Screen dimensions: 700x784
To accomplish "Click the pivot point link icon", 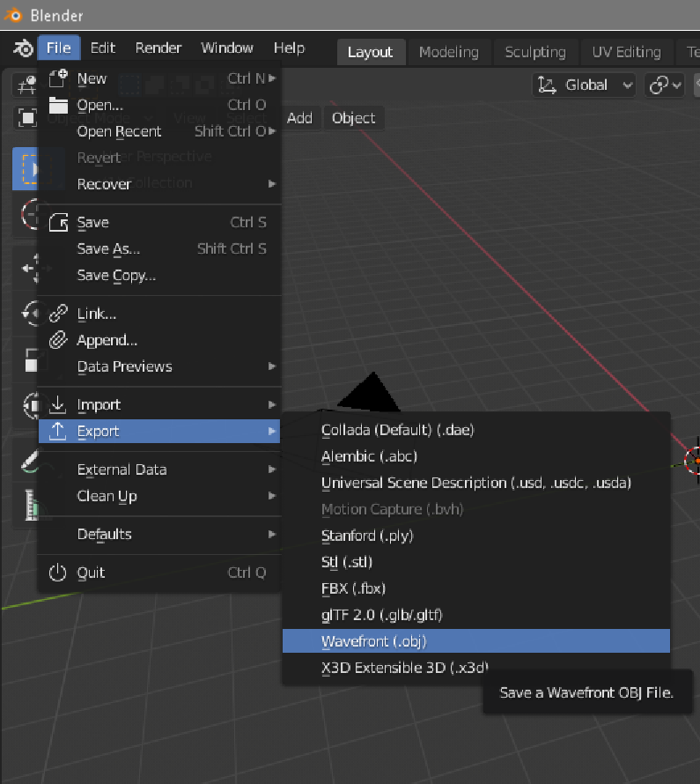I will (x=658, y=85).
